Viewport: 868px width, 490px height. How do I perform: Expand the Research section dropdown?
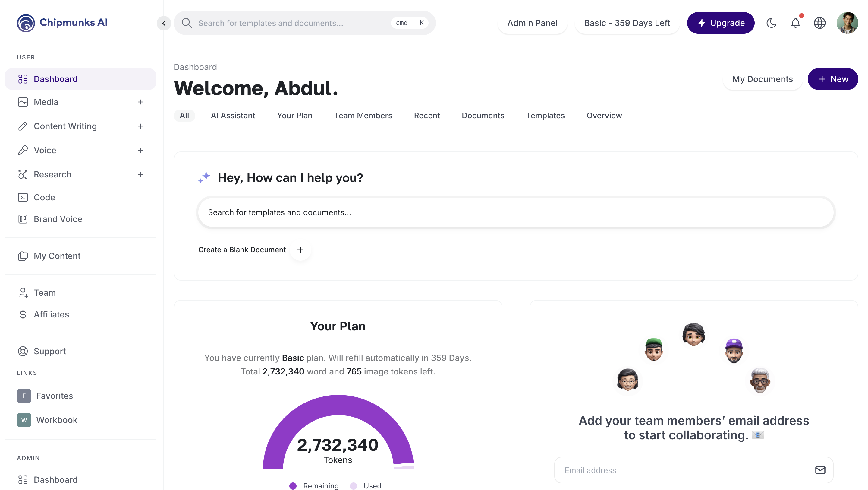click(x=140, y=174)
